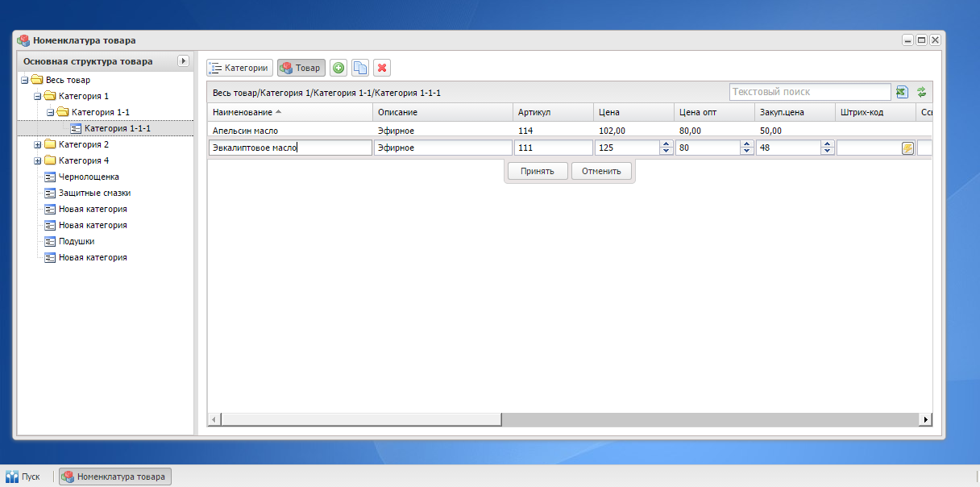Image resolution: width=980 pixels, height=487 pixels.
Task: Click the Текстовый поиск search field
Action: 810,92
